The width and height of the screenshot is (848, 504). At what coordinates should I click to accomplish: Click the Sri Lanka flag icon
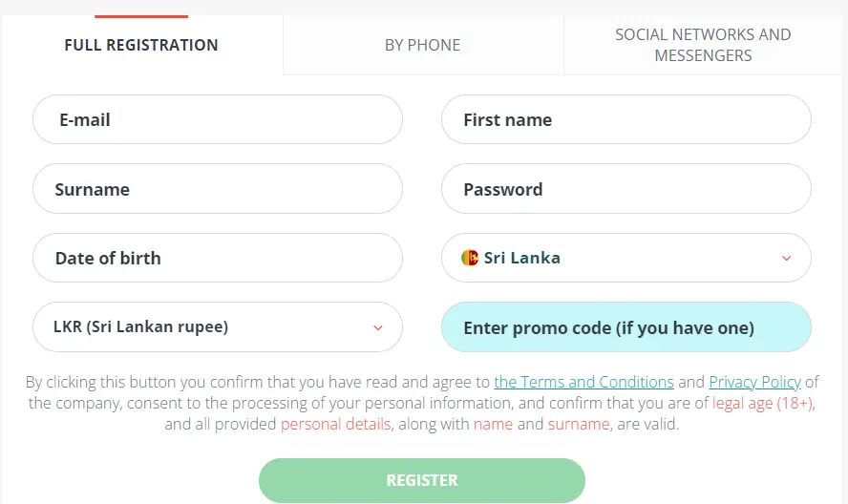470,258
